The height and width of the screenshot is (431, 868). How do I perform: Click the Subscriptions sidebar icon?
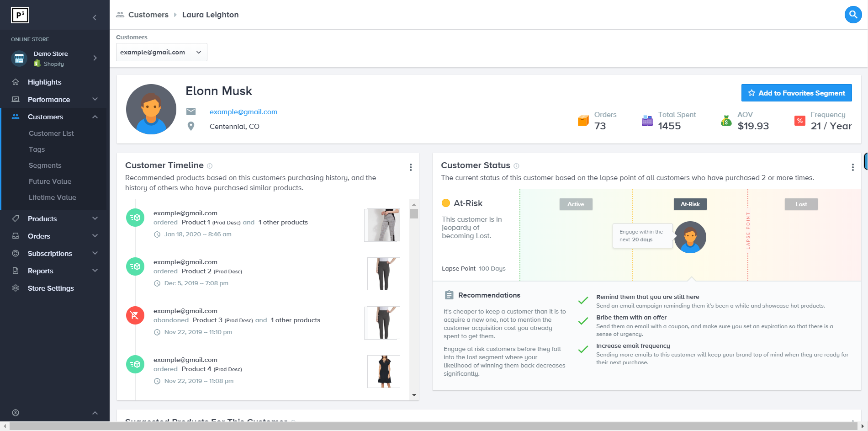pyautogui.click(x=15, y=253)
